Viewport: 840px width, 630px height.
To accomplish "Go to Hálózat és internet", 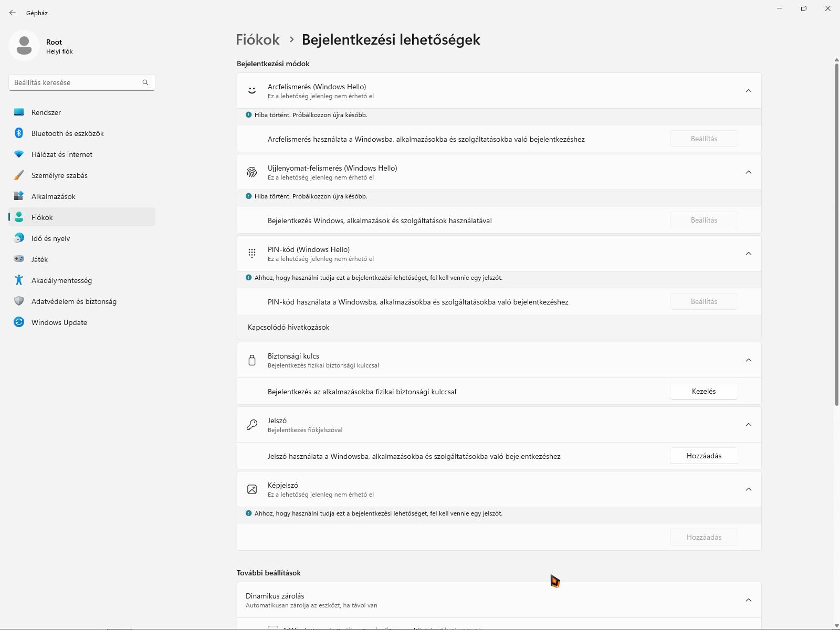I will [82, 154].
